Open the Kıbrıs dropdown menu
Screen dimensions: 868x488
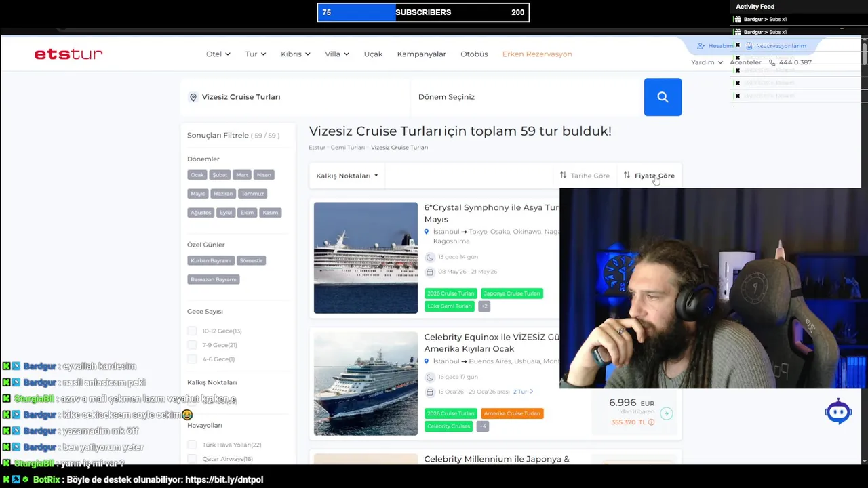click(296, 54)
